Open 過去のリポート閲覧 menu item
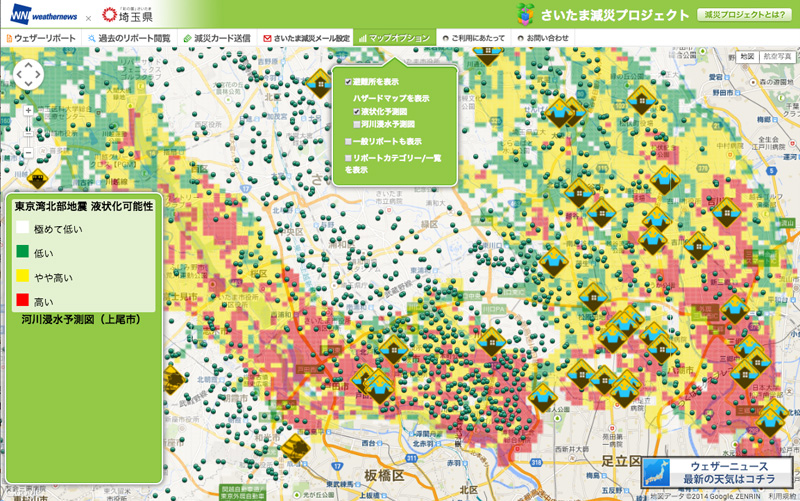The width and height of the screenshot is (800, 501). point(130,38)
